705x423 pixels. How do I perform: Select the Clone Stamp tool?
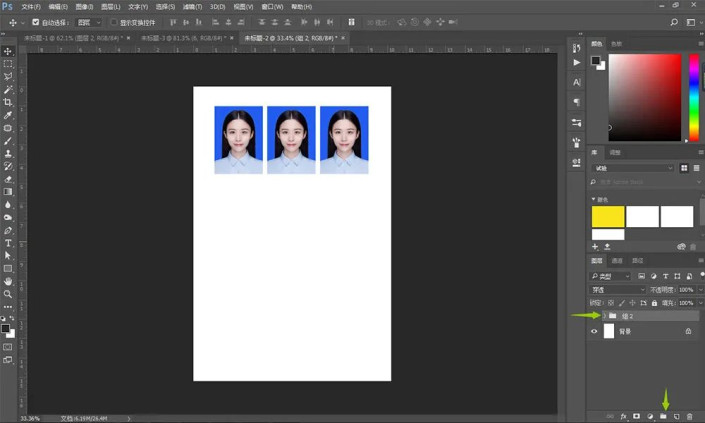pos(8,153)
